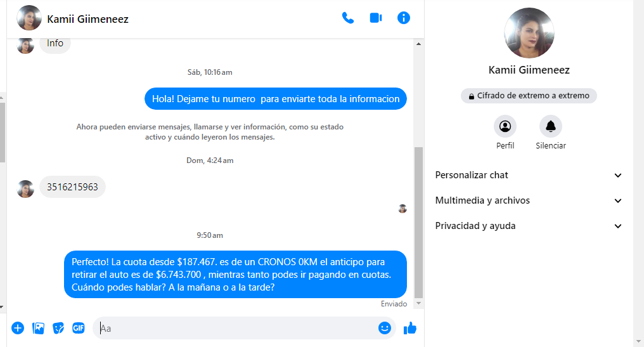
Task: Open the emoji picker in message box
Action: (x=384, y=328)
